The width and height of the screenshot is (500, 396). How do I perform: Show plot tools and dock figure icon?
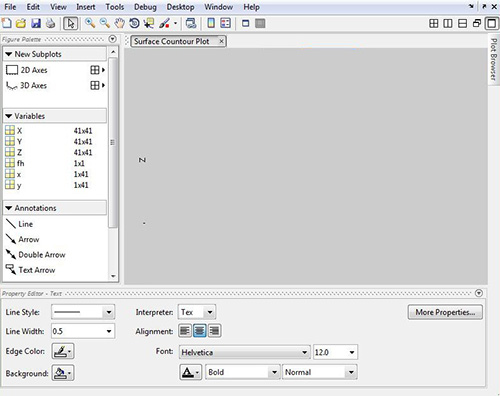tap(260, 23)
